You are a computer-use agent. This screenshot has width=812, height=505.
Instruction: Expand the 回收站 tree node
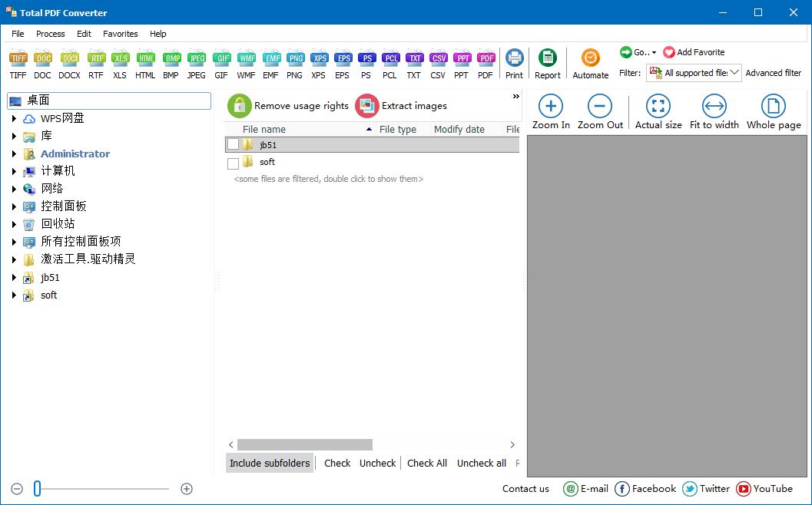(x=15, y=224)
